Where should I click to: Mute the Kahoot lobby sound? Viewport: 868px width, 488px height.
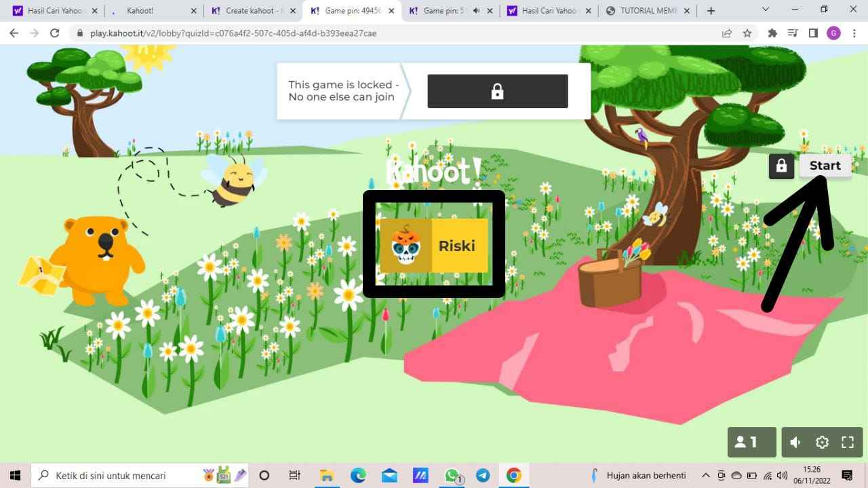tap(796, 443)
